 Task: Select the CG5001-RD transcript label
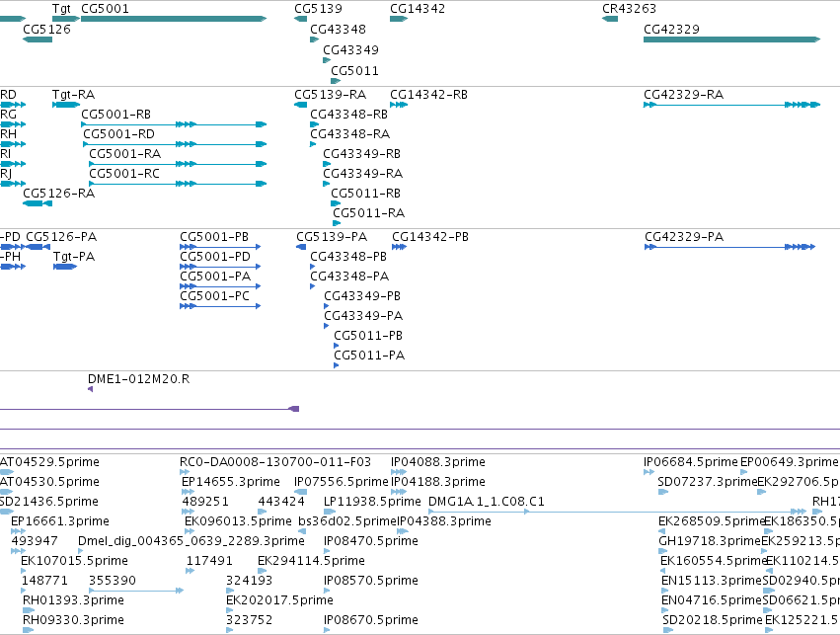[x=118, y=134]
